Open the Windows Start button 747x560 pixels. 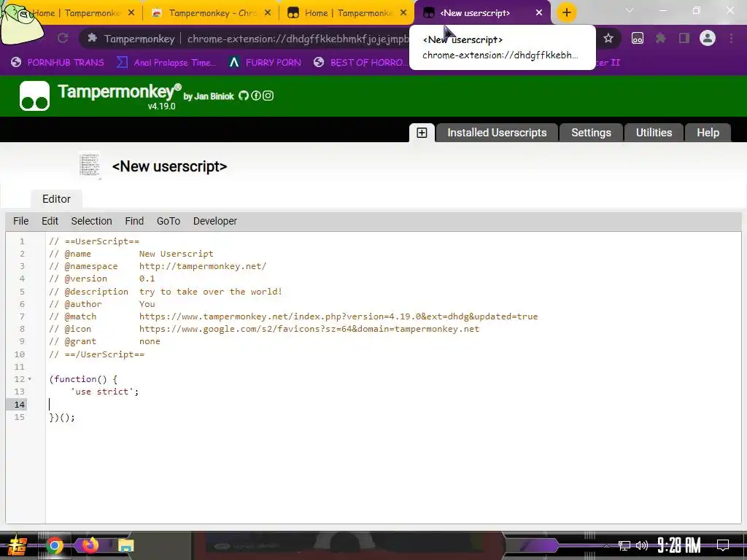16,545
